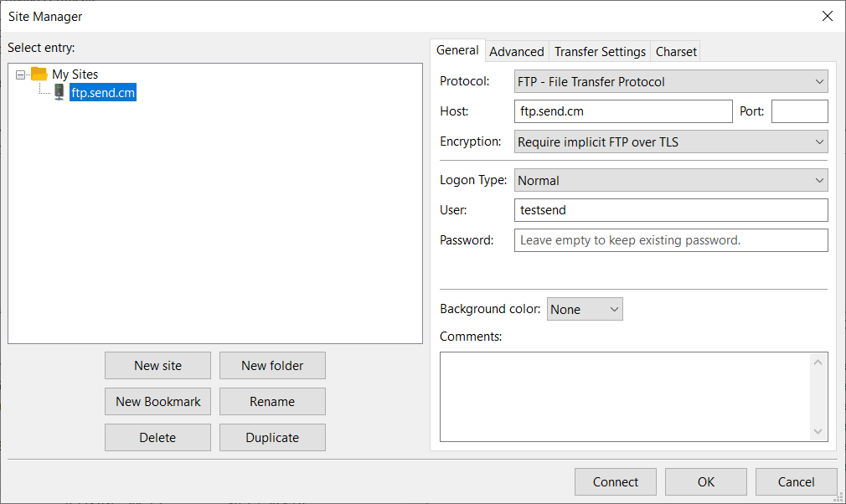Create a New folder
The height and width of the screenshot is (504, 846).
pyautogui.click(x=272, y=366)
